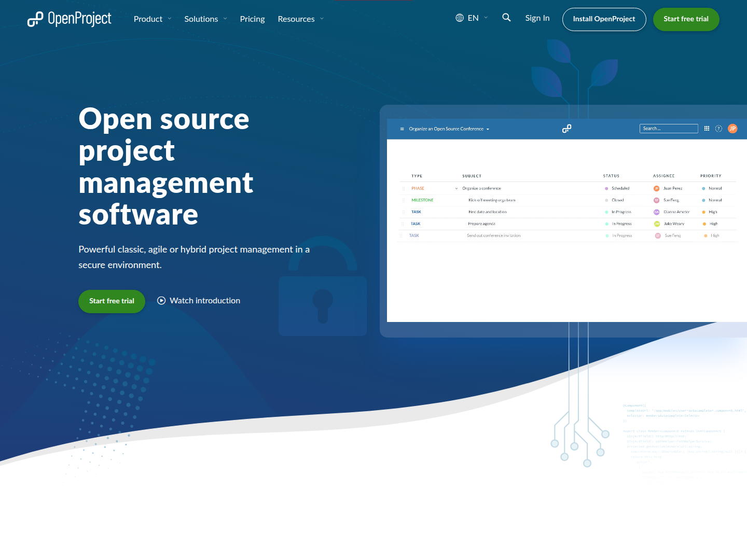Image resolution: width=747 pixels, height=560 pixels.
Task: Click Kick-off meeting orga team subject
Action: pyautogui.click(x=492, y=200)
